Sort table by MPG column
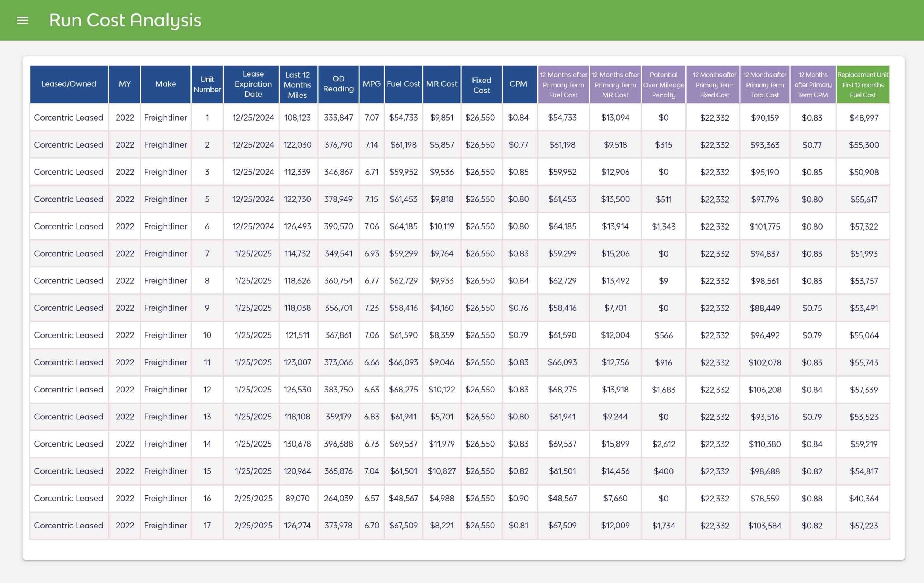924x583 pixels. [371, 84]
